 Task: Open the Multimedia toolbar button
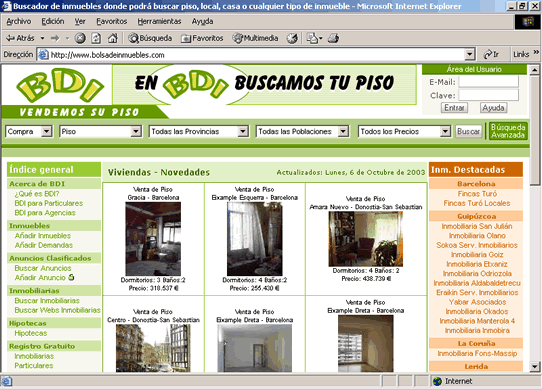255,38
